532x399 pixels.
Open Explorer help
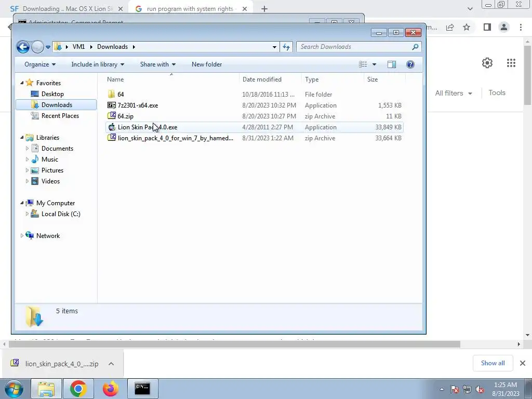410,64
